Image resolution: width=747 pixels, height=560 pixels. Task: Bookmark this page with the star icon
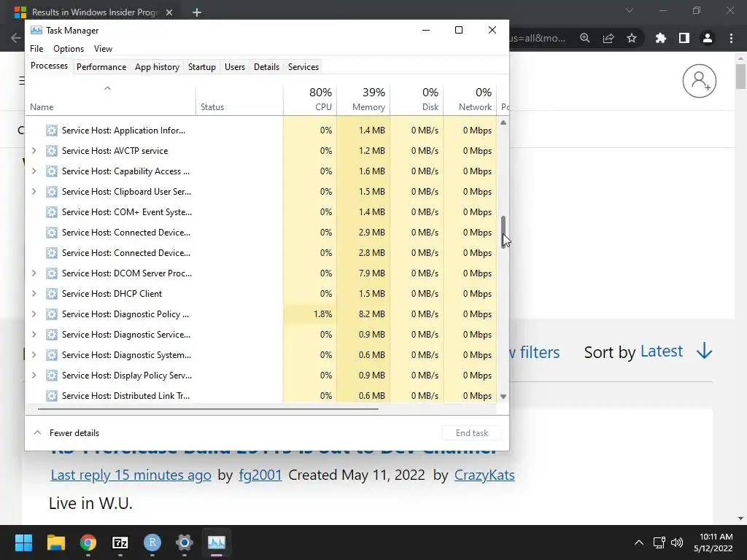632,38
